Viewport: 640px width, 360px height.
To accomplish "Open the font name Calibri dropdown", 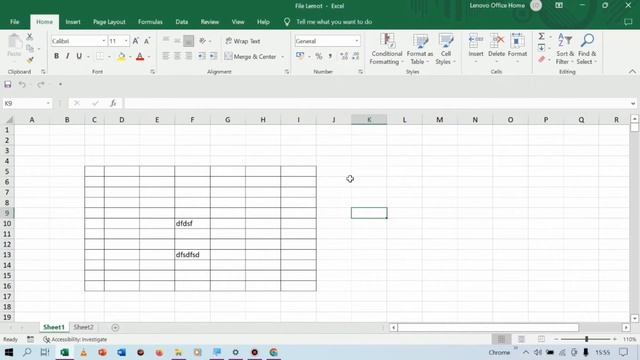I will [x=103, y=41].
